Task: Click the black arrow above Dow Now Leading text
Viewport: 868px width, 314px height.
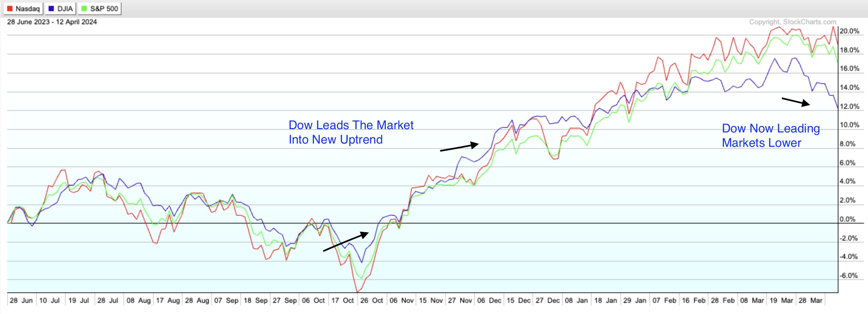Action: [795, 102]
